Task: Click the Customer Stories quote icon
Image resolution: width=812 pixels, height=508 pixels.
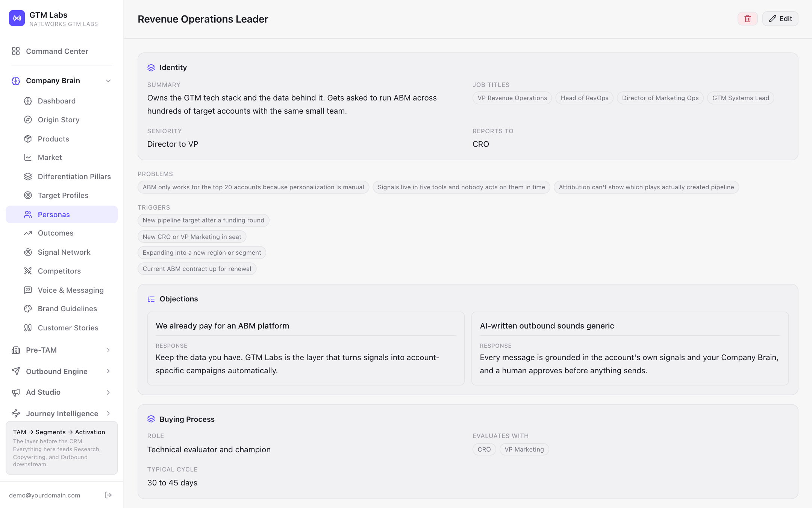Action: coord(28,328)
